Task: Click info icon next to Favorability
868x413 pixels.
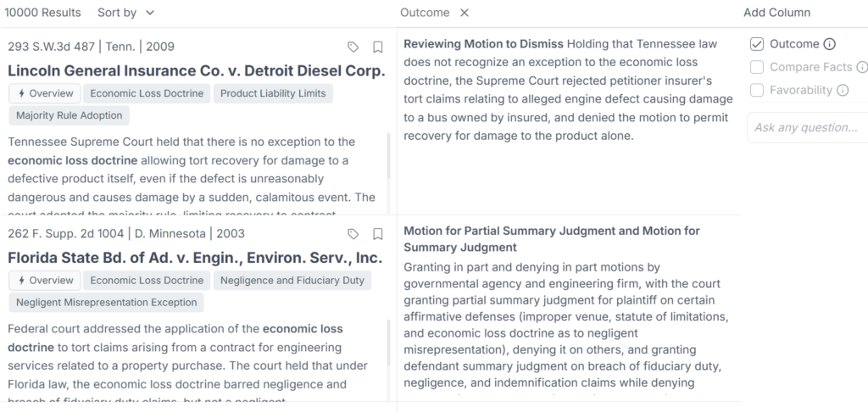Action: (x=843, y=90)
